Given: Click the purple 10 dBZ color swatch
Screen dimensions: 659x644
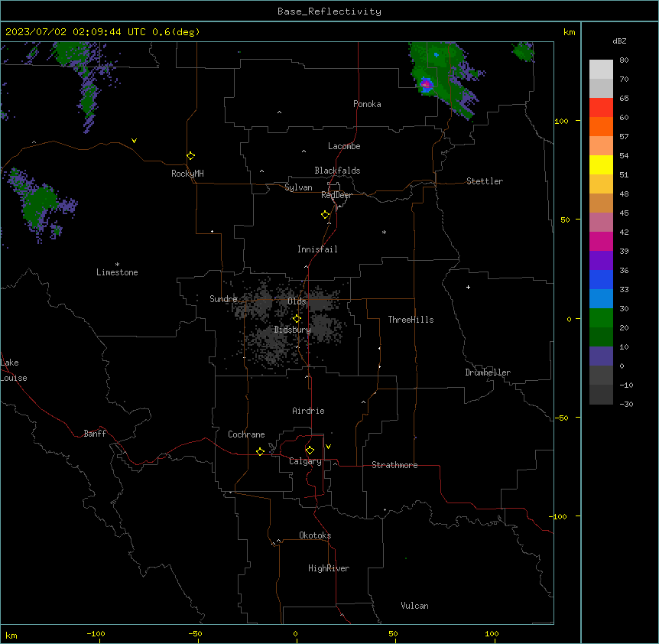Looking at the screenshot, I should tap(601, 356).
